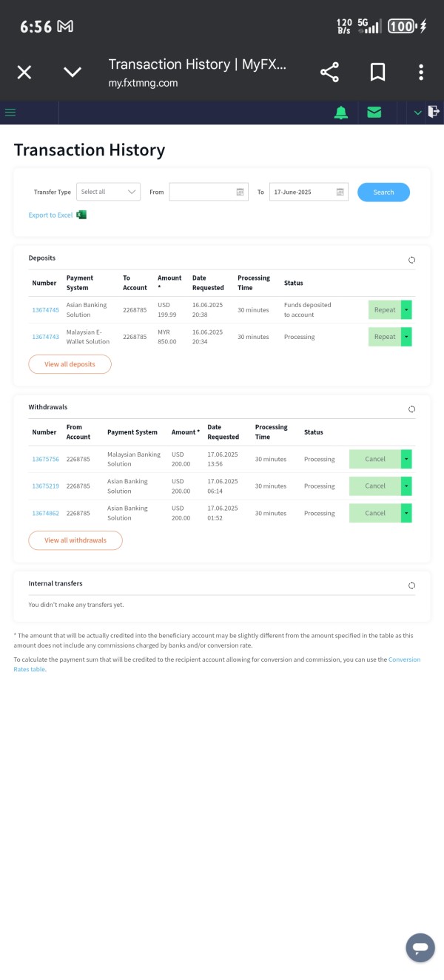Open withdrawal number 13675219 link
This screenshot has height=980, width=444.
coord(45,486)
